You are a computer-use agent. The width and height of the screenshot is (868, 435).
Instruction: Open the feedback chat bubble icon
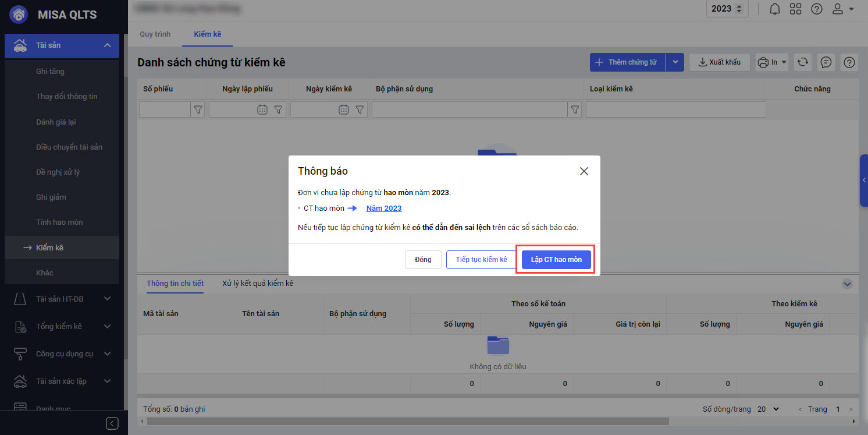825,62
